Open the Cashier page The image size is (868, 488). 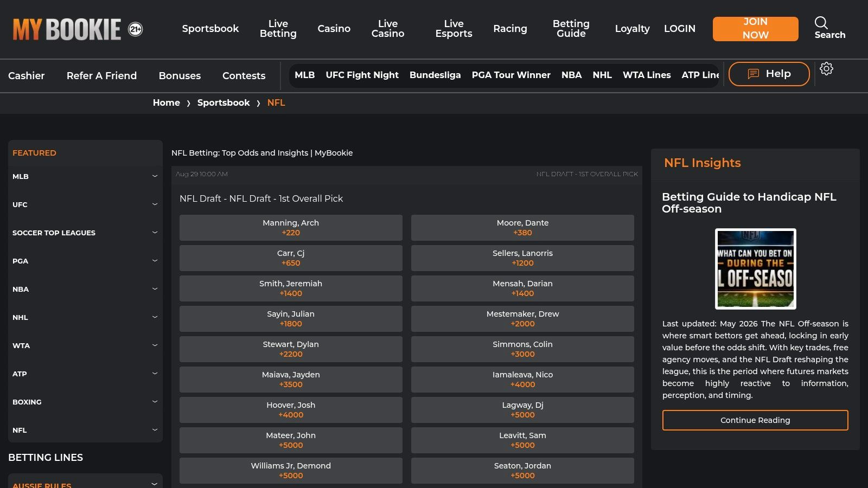click(x=27, y=76)
